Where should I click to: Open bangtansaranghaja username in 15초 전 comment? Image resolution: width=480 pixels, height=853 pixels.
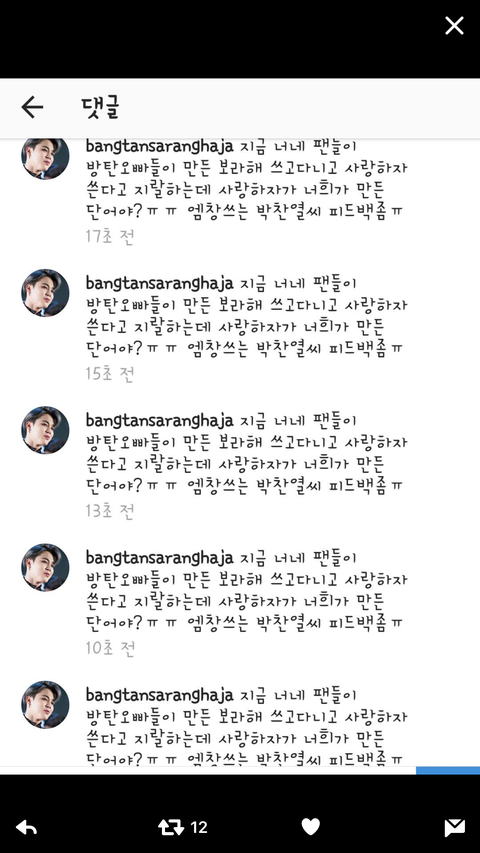click(x=159, y=284)
